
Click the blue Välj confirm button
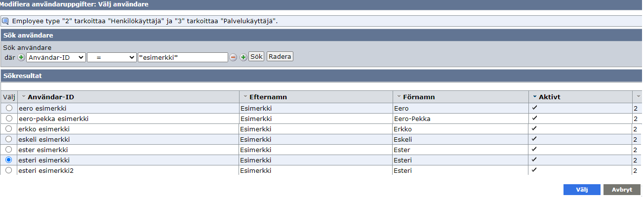pos(582,190)
